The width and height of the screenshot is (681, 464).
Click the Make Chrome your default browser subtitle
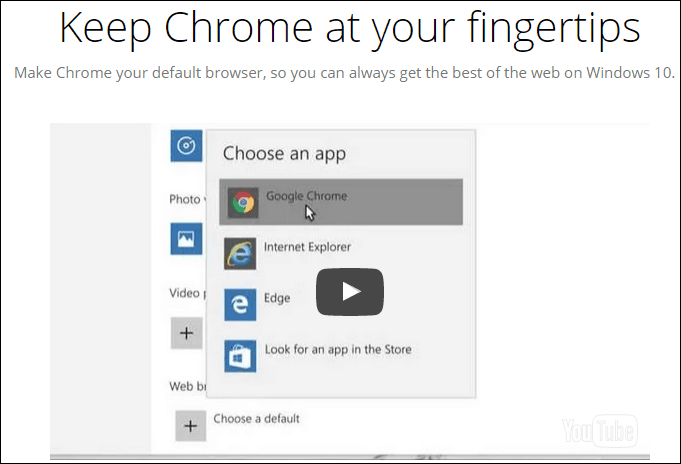[x=344, y=73]
